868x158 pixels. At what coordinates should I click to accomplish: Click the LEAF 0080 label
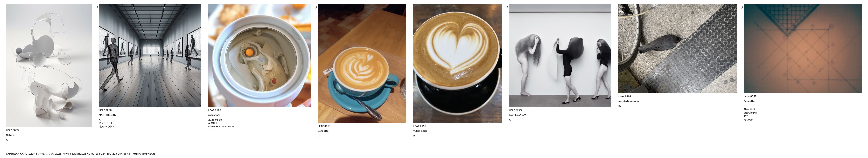coord(105,110)
